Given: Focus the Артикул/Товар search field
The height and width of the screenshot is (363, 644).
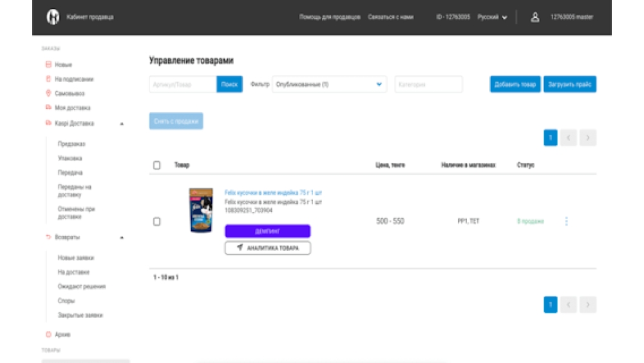Looking at the screenshot, I should point(183,84).
